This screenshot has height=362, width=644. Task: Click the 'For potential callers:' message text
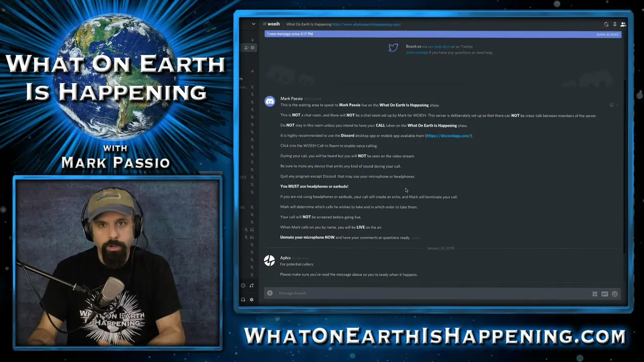(x=297, y=264)
